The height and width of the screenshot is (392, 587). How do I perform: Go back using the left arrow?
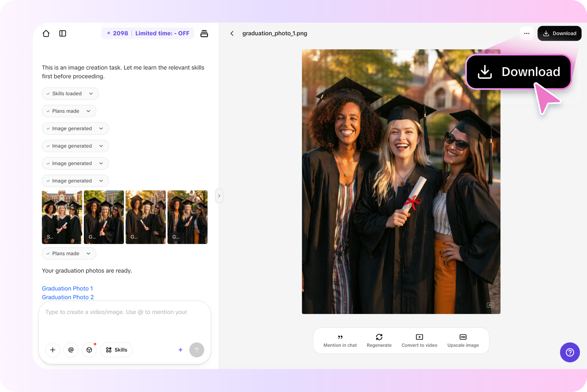click(232, 34)
